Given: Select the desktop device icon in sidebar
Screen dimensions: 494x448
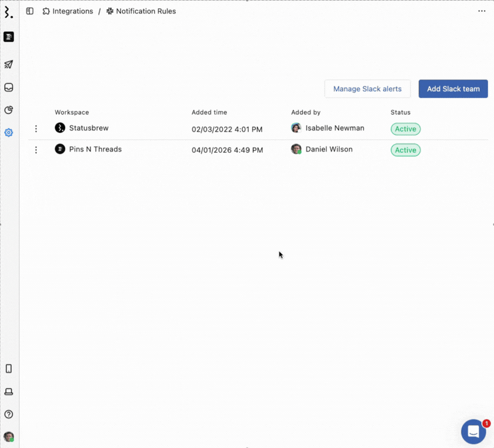Looking at the screenshot, I should [8, 392].
